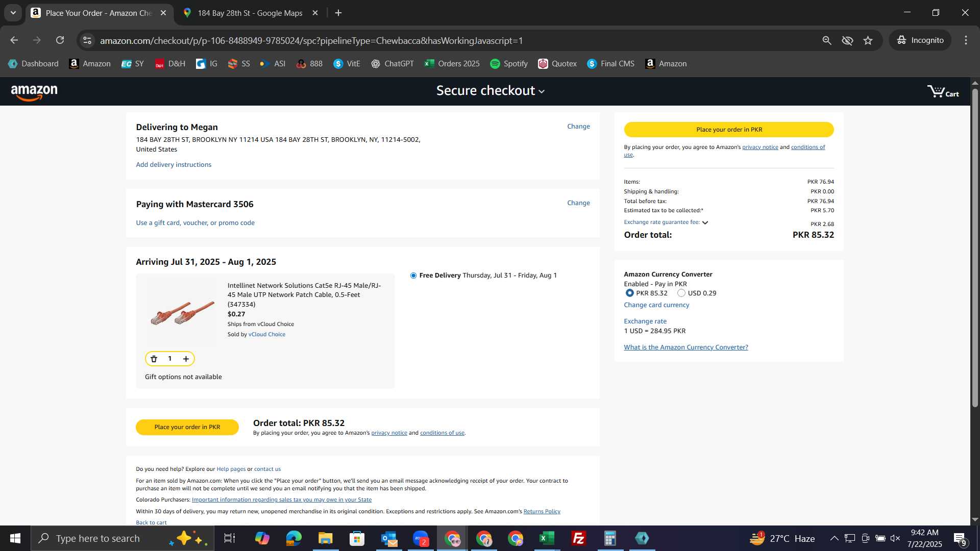Reload the page with refresh icon
The image size is (980, 551).
click(60, 40)
